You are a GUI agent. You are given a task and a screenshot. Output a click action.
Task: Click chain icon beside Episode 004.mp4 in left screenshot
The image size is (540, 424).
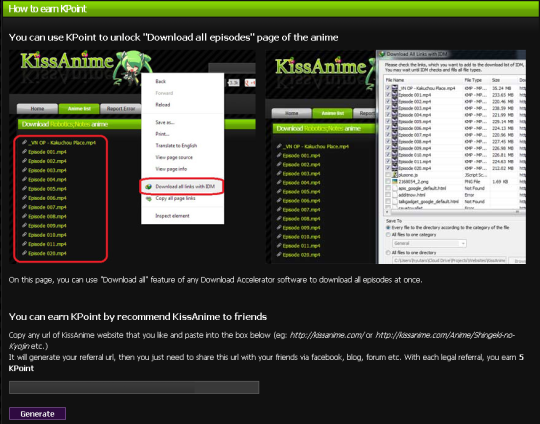pyautogui.click(x=24, y=179)
